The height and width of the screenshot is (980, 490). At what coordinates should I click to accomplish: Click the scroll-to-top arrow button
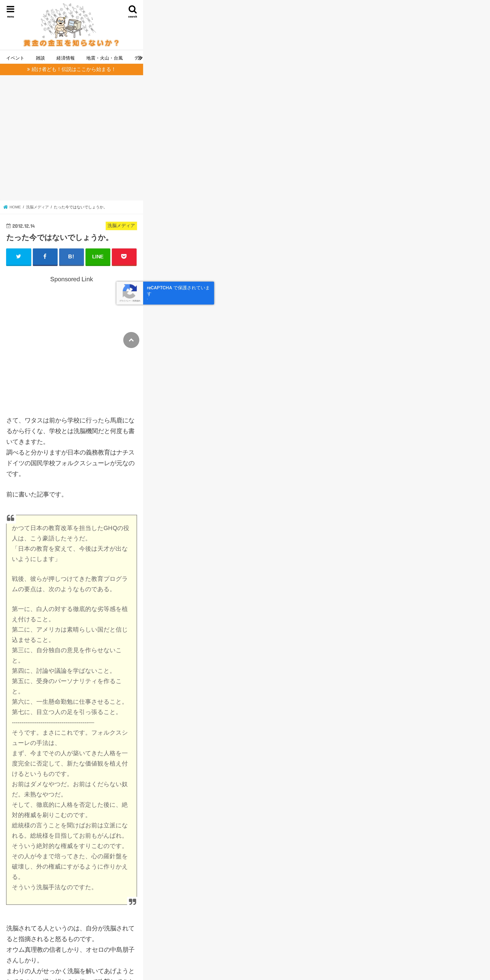pos(131,340)
